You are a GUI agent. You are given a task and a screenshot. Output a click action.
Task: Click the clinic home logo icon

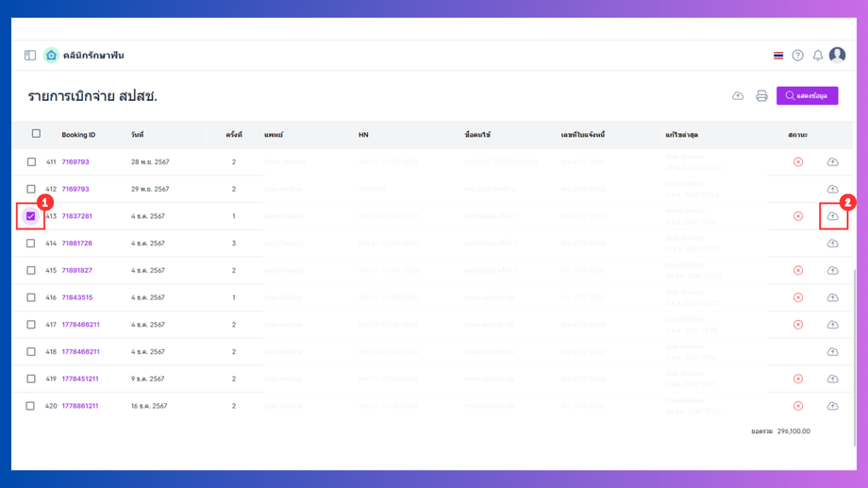click(51, 56)
